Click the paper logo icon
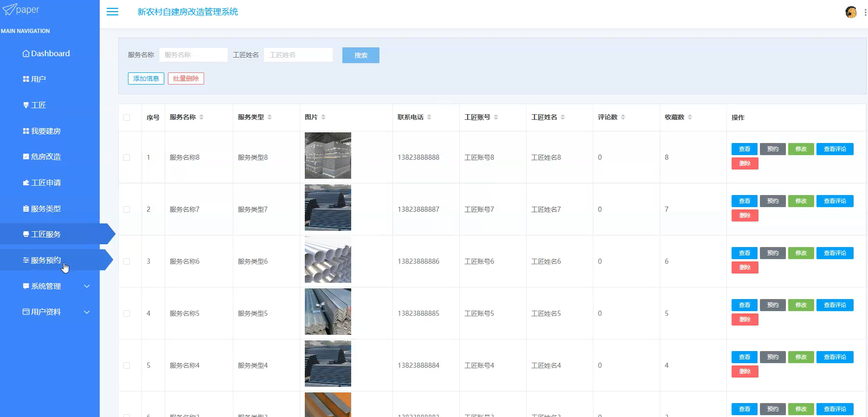 pyautogui.click(x=9, y=10)
